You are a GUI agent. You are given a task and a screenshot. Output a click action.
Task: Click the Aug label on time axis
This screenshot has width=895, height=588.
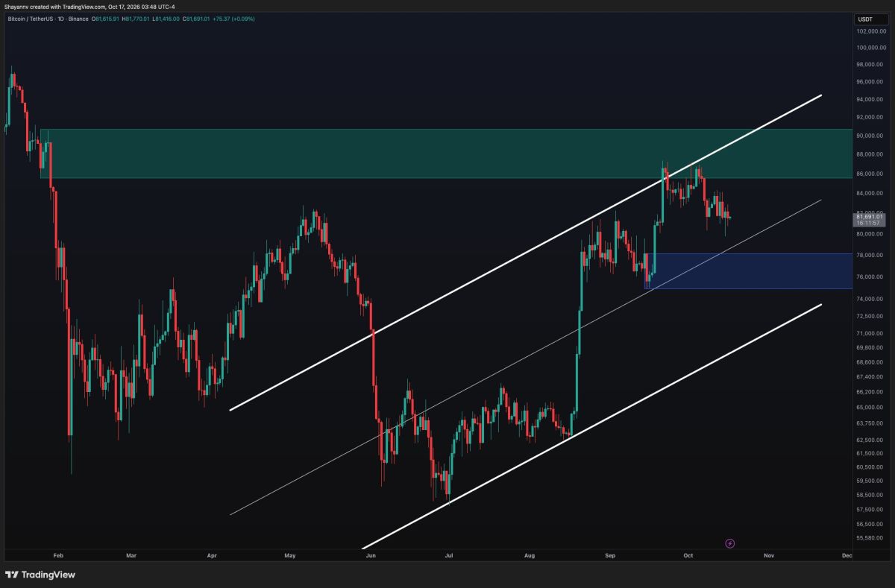click(530, 555)
